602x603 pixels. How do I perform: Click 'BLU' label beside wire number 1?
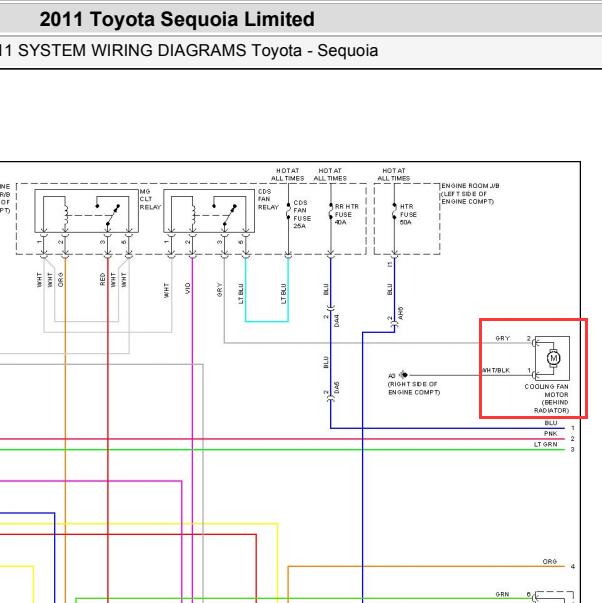pyautogui.click(x=551, y=423)
